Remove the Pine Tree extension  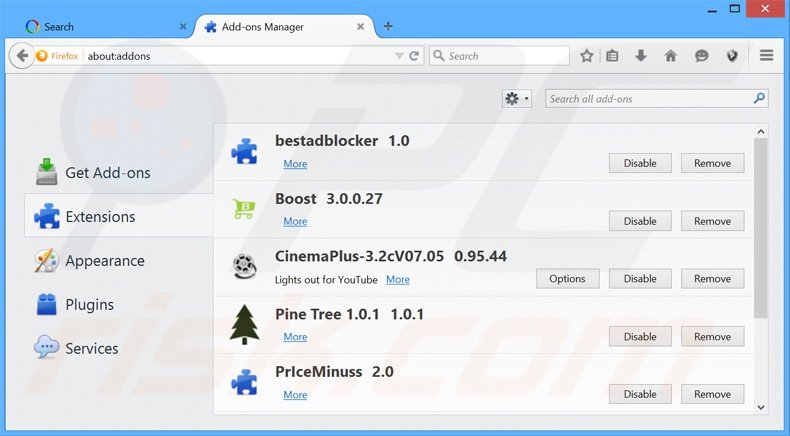pos(712,337)
